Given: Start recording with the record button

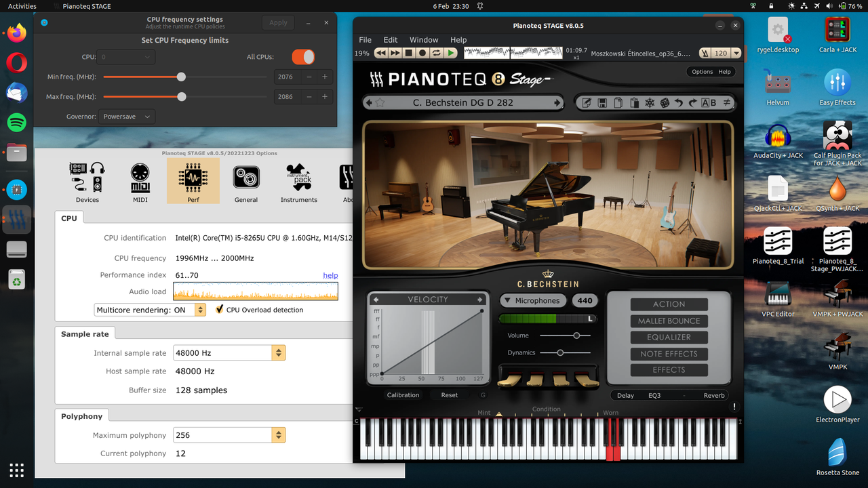Looking at the screenshot, I should tap(422, 53).
